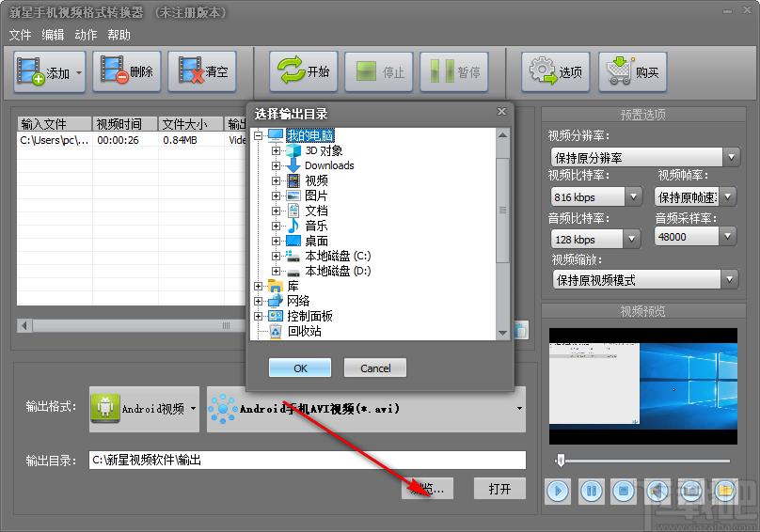Screen dimensions: 760x532
Task: Click the Purchase (购买) cart button
Action: click(x=632, y=71)
